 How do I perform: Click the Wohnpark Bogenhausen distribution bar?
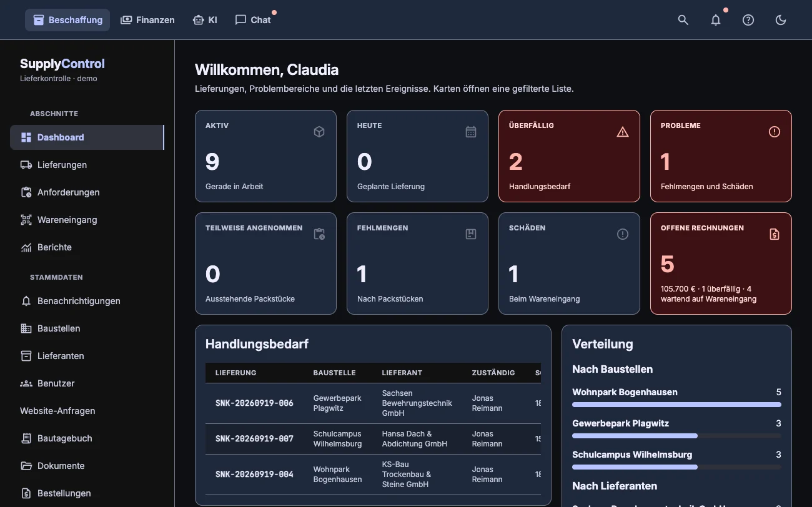(676, 405)
